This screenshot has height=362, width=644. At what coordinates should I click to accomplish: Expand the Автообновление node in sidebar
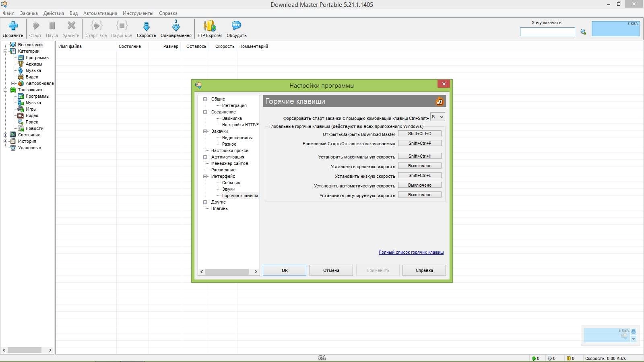point(13,83)
